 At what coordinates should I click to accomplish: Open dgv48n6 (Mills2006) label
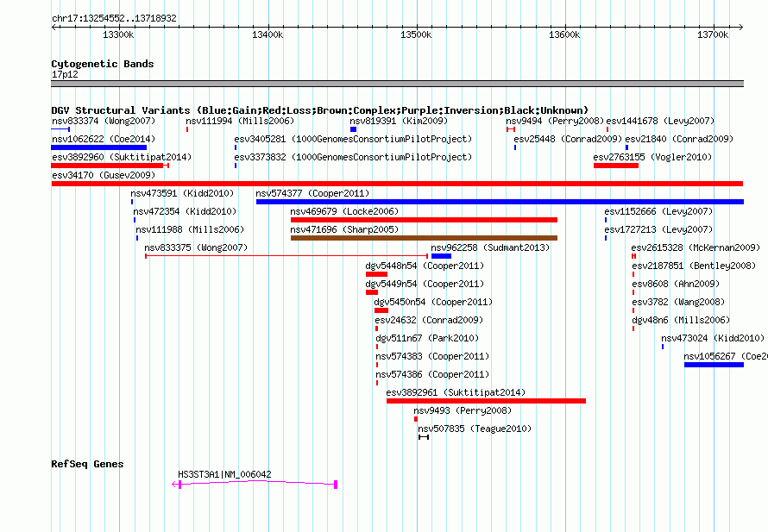681,320
